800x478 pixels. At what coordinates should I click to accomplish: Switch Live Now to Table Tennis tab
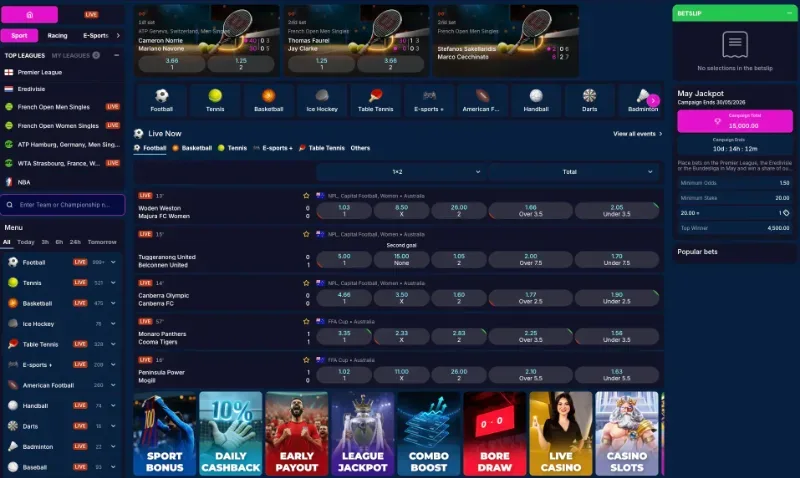click(321, 148)
